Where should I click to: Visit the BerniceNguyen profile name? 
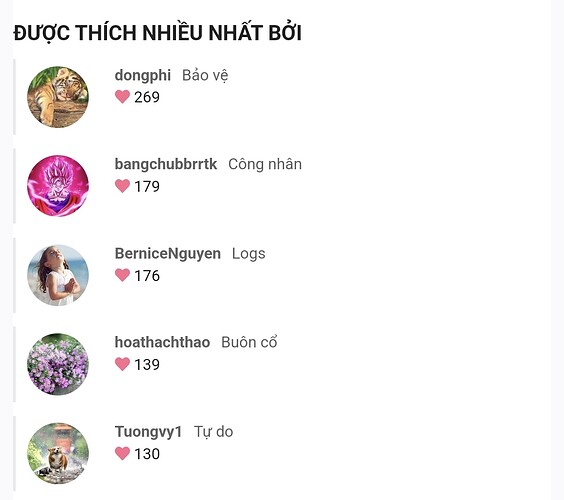coord(168,254)
